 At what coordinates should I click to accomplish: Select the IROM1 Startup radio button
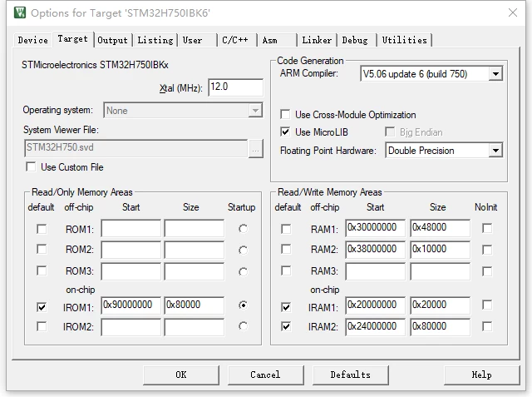pyautogui.click(x=243, y=305)
